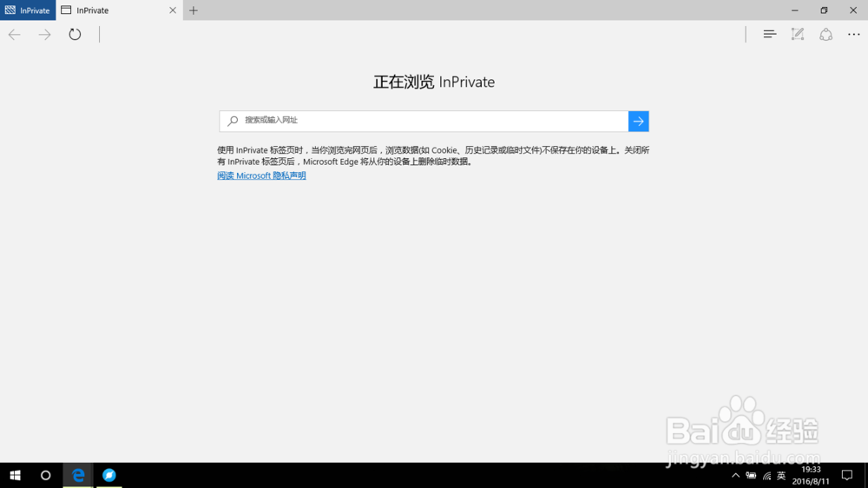868x488 pixels.
Task: Open the clock showing 19:33
Action: pyautogui.click(x=811, y=475)
